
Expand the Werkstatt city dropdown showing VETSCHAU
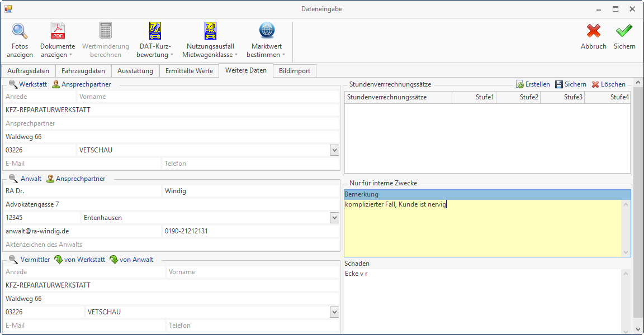[334, 150]
